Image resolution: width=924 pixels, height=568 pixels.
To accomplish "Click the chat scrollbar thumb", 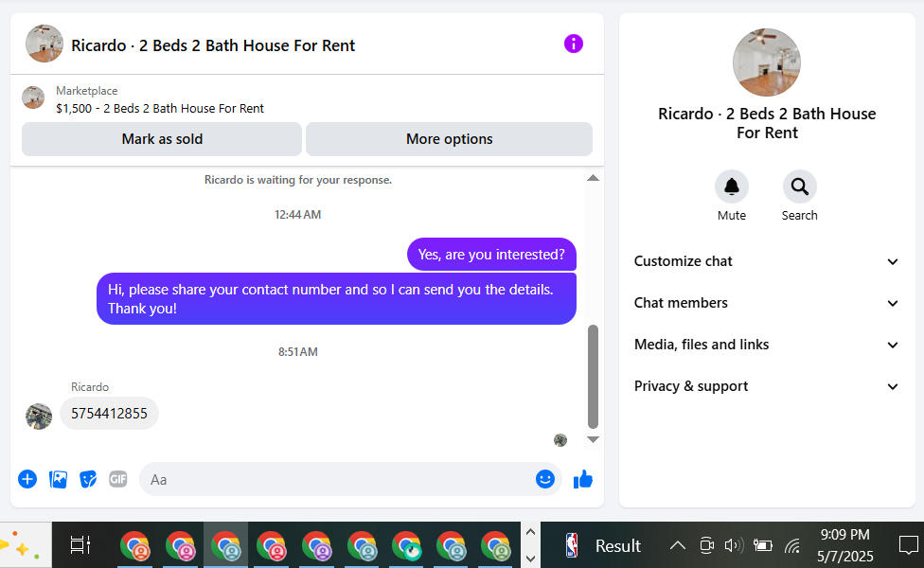I will point(594,377).
